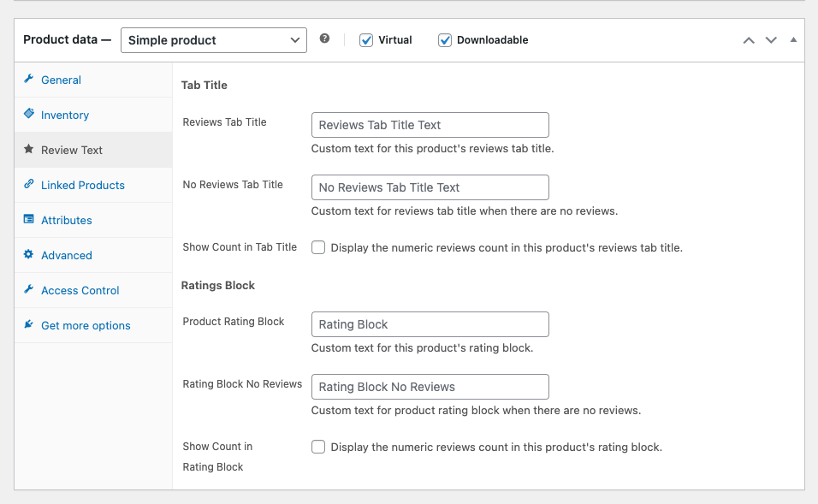Click the Inventory tab tag icon
This screenshot has width=818, height=504.
(29, 115)
